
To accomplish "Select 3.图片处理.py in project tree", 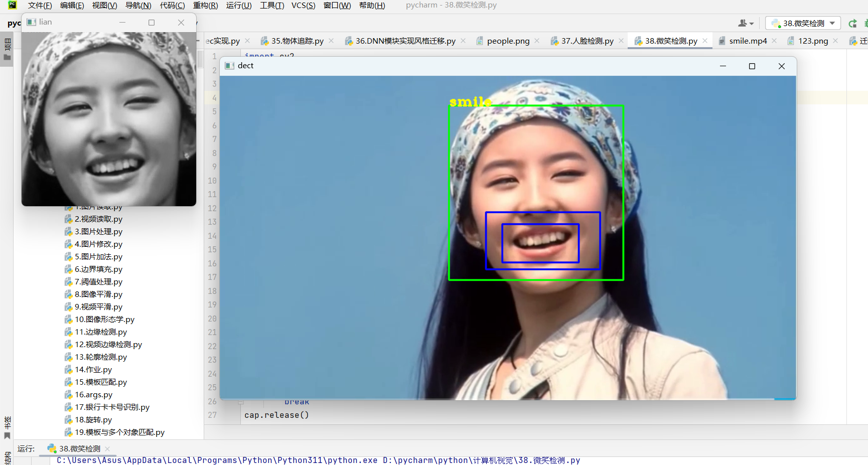I will [93, 232].
